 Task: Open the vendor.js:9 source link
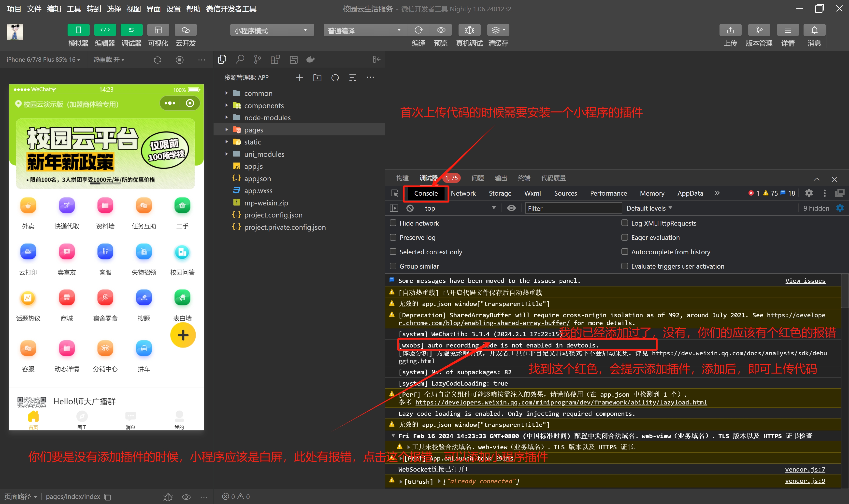pos(805,481)
